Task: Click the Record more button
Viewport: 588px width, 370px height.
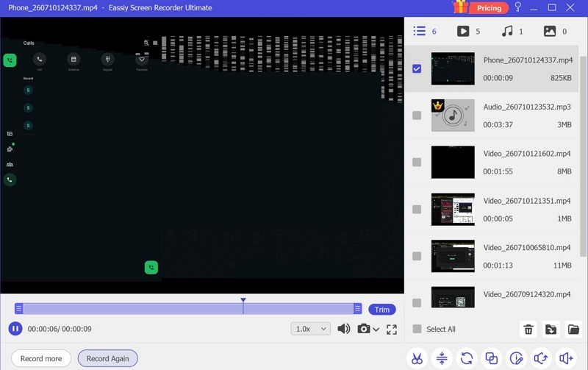Action: pos(41,358)
